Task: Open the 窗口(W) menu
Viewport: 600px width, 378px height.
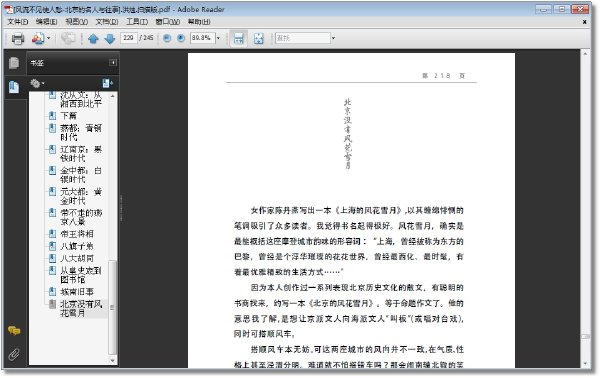Action: (x=168, y=22)
